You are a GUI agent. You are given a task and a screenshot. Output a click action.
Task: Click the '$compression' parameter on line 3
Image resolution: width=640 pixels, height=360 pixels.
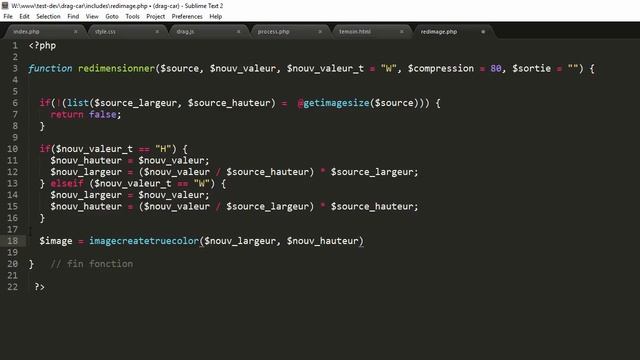point(441,68)
